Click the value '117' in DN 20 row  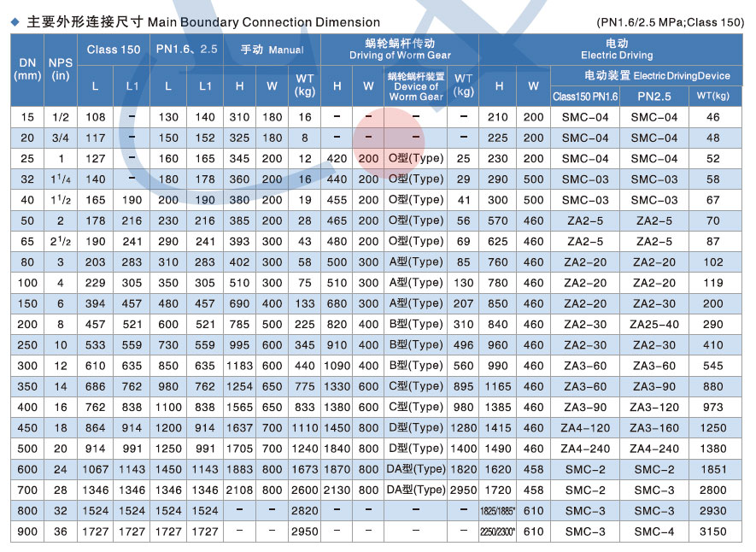point(95,138)
